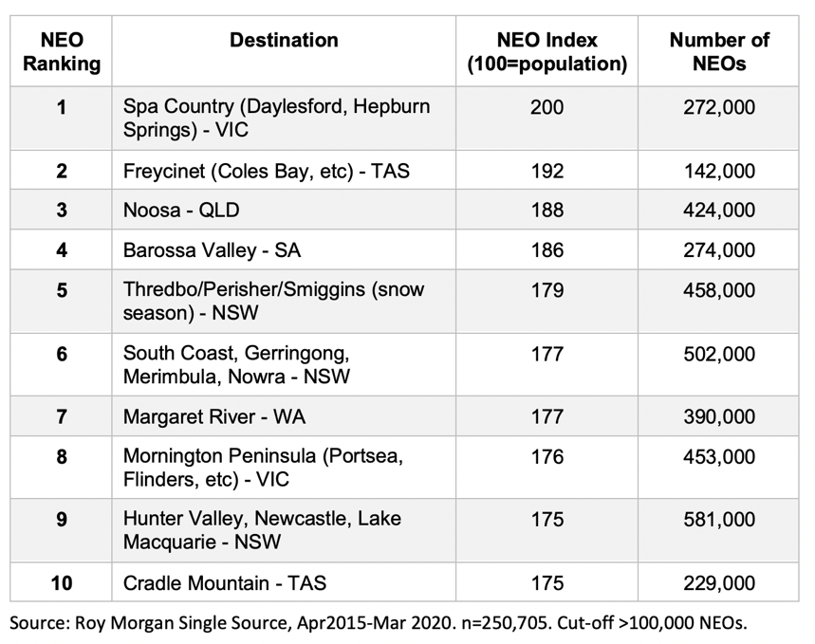815x644 pixels.
Task: Click the Number of NEOs header
Action: [x=719, y=52]
